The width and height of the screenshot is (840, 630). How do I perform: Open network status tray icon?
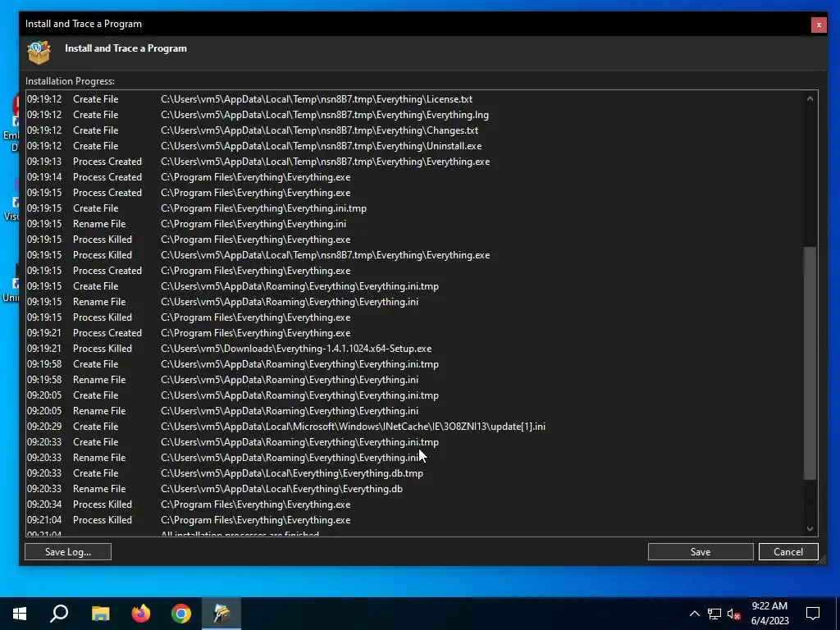tap(714, 614)
